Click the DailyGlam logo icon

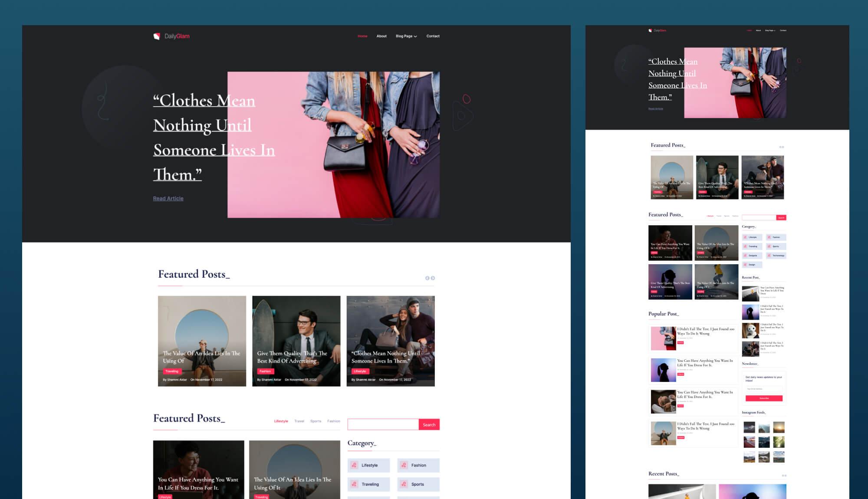click(x=156, y=36)
